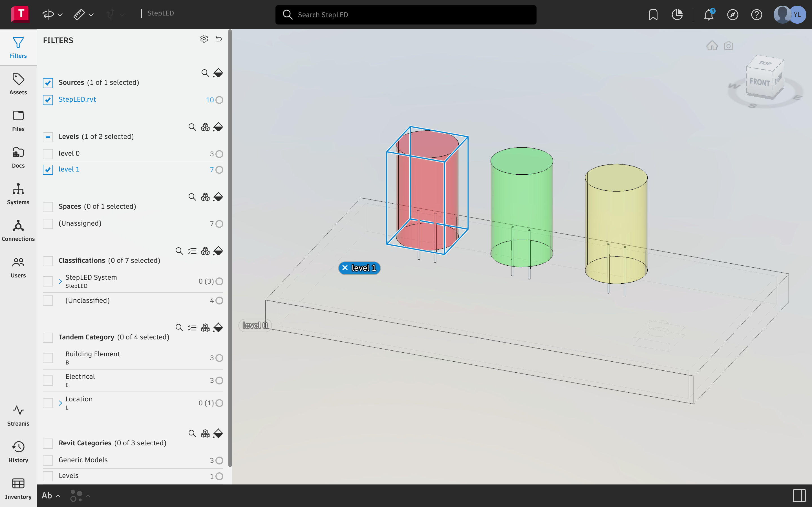Open the Systems sidebar panel
This screenshot has width=812, height=507.
pyautogui.click(x=18, y=194)
